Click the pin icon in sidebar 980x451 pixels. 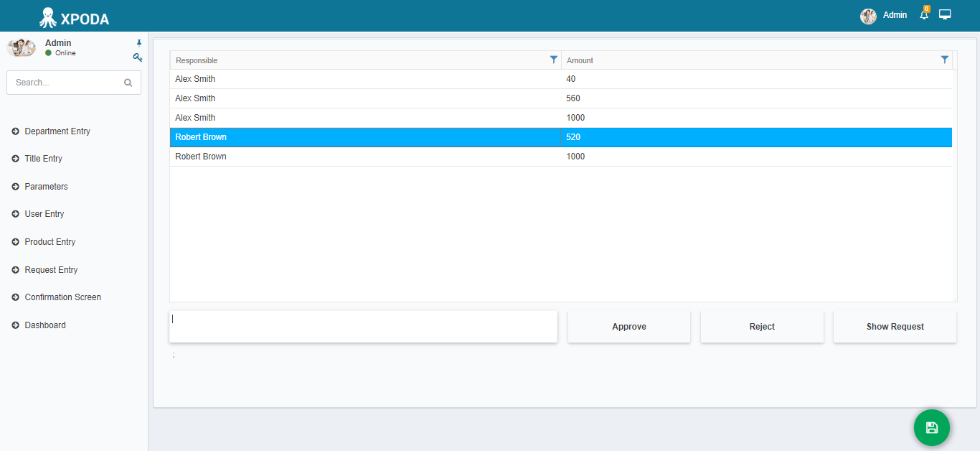tap(139, 43)
